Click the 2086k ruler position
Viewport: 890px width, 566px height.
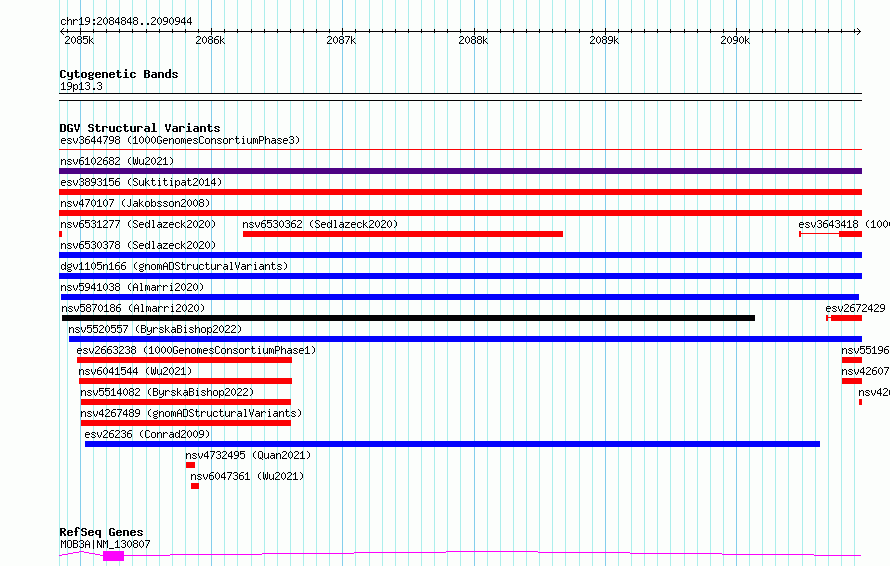[210, 40]
